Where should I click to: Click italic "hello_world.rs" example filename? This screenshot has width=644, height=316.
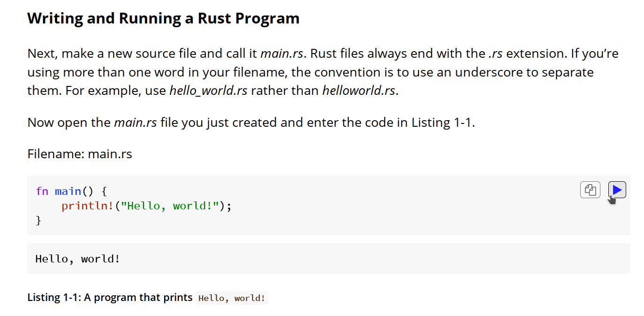click(x=208, y=90)
